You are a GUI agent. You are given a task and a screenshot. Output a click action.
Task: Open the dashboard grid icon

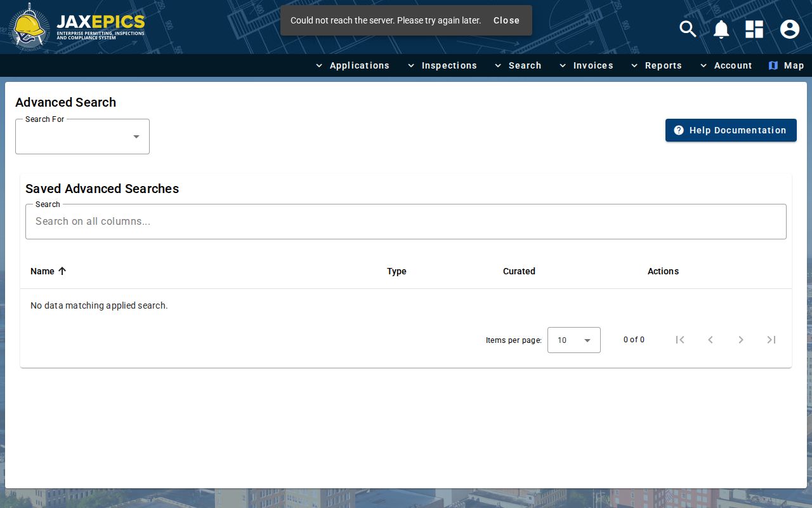click(x=754, y=29)
